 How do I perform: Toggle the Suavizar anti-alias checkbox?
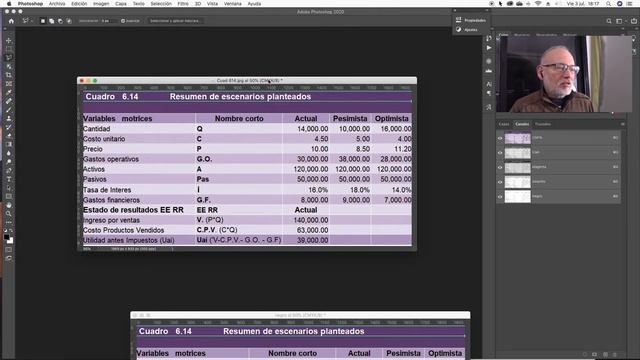[123, 21]
